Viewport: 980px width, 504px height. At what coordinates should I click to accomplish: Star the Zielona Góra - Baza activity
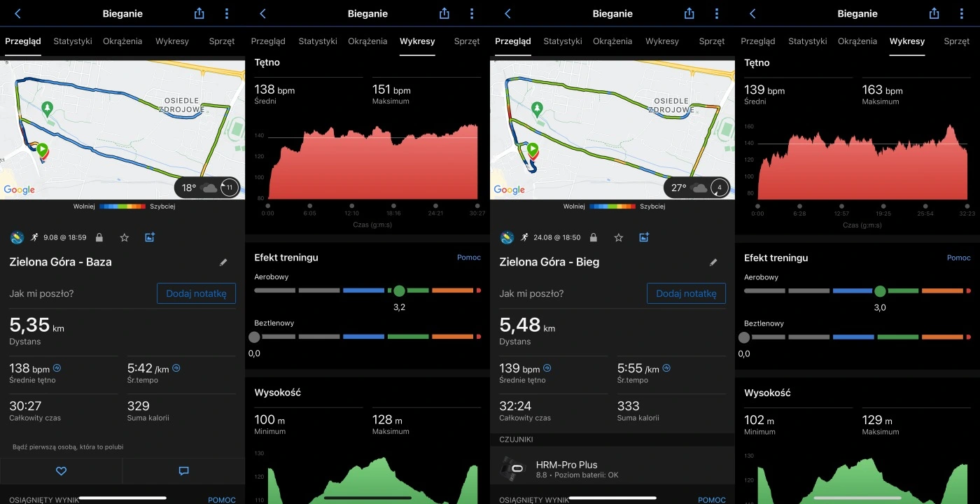(x=124, y=237)
